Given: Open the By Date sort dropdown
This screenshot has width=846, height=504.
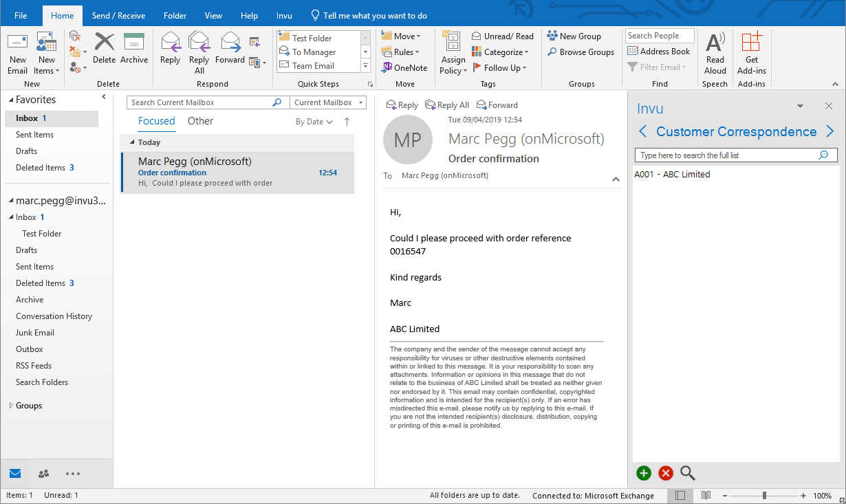Looking at the screenshot, I should pos(314,122).
